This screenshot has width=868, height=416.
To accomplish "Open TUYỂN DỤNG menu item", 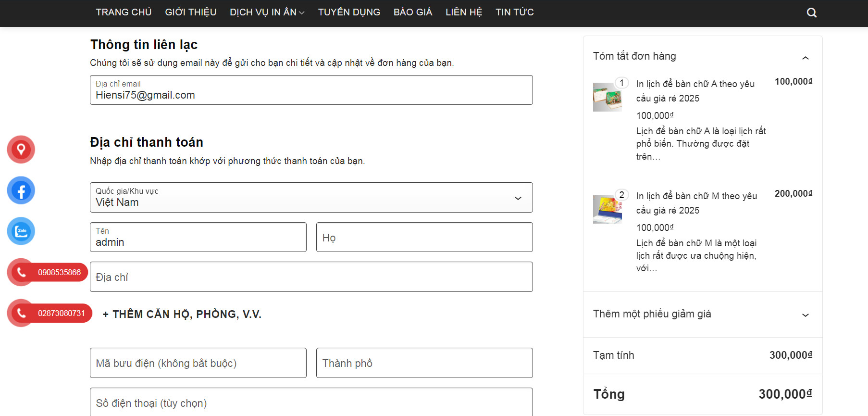I will 349,12.
